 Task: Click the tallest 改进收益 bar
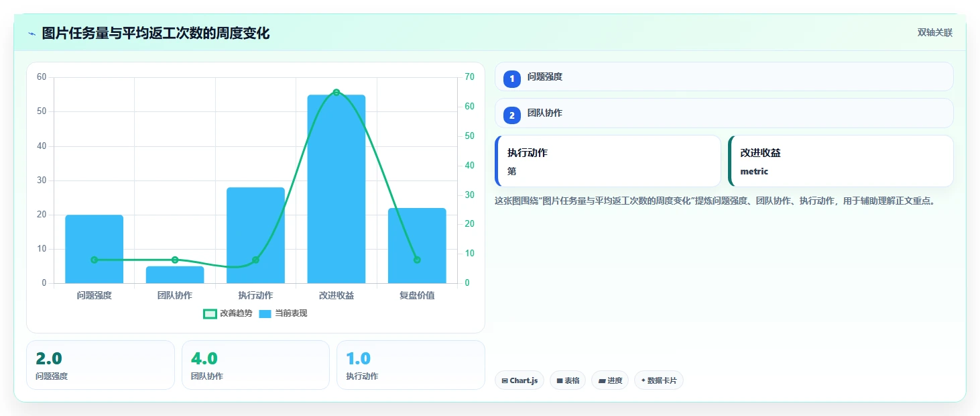pyautogui.click(x=336, y=189)
